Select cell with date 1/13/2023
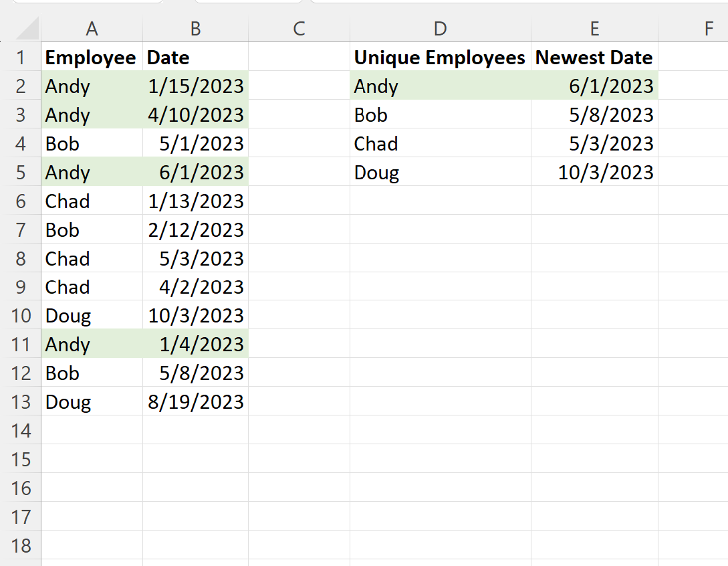This screenshot has width=728, height=566. click(195, 201)
